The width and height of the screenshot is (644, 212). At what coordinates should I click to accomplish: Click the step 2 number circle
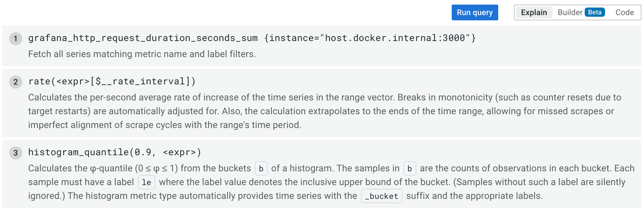(15, 82)
